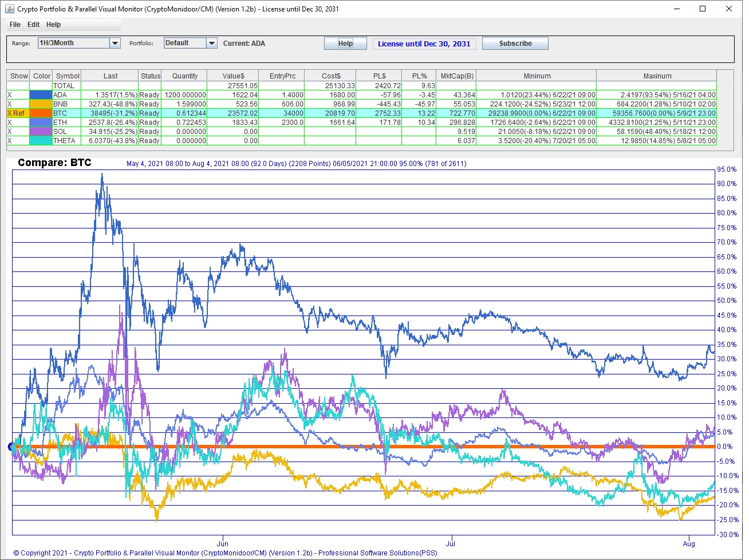
Task: Toggle the Show X for SOL row
Action: [18, 132]
